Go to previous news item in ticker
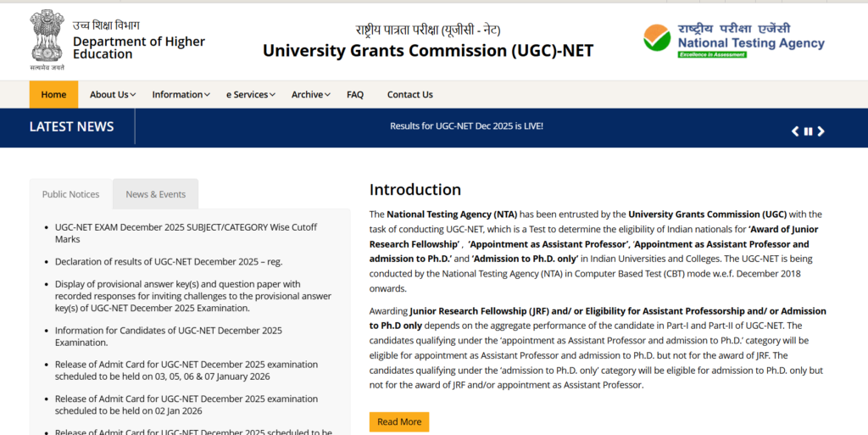Screen dimensions: 868x435 coord(795,131)
